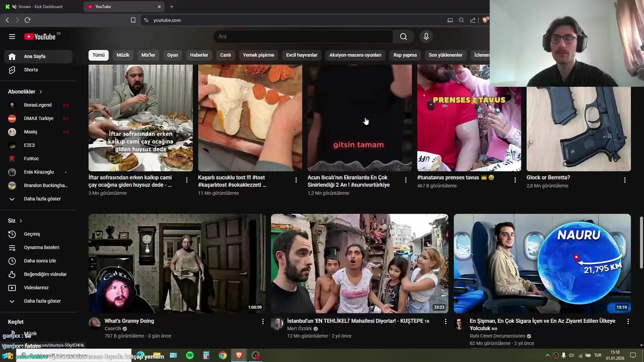Open What's Granny Doing video title

pos(129,321)
